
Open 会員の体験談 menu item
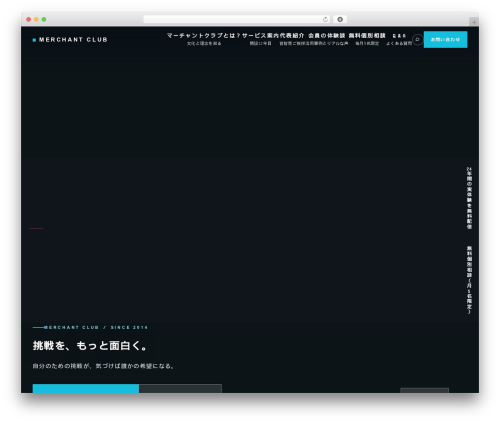click(327, 39)
